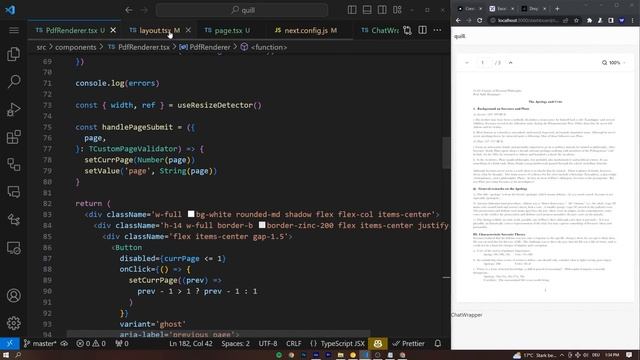Change indentation via Spaces: 2
Image resolution: width=640 pixels, height=360 pixels.
pyautogui.click(x=236, y=344)
